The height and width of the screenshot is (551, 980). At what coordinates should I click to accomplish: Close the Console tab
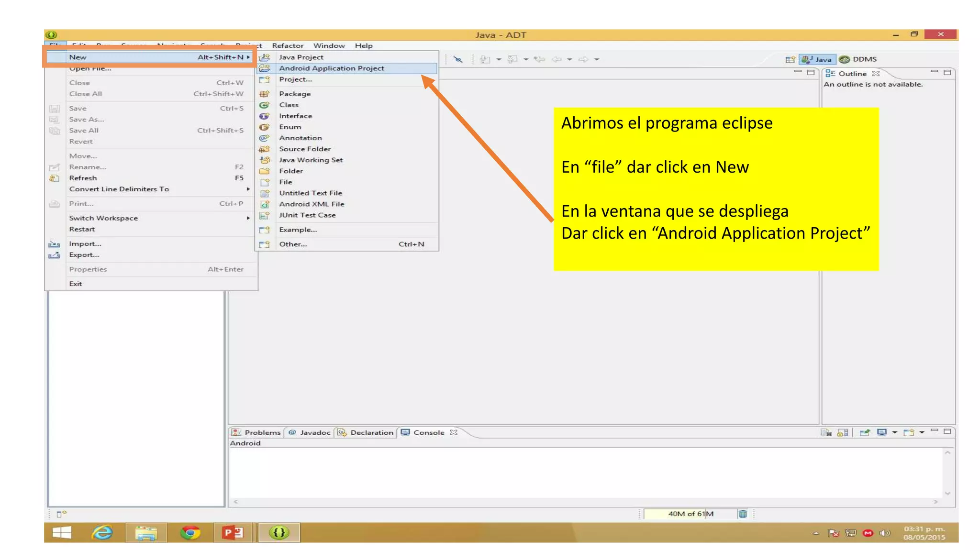pyautogui.click(x=454, y=432)
